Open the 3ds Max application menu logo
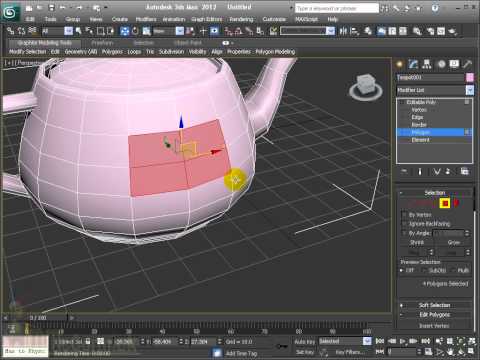Screen dimensions: 480x360 [10, 12]
